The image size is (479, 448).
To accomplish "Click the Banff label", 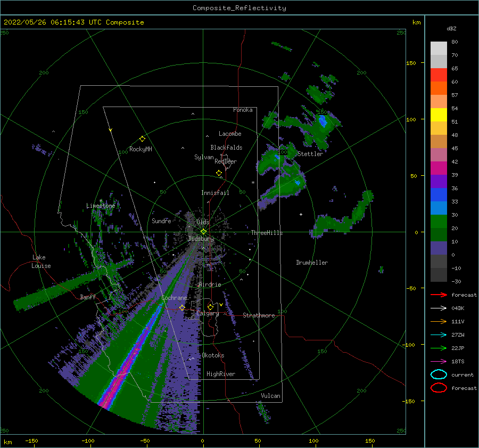I will click(88, 297).
